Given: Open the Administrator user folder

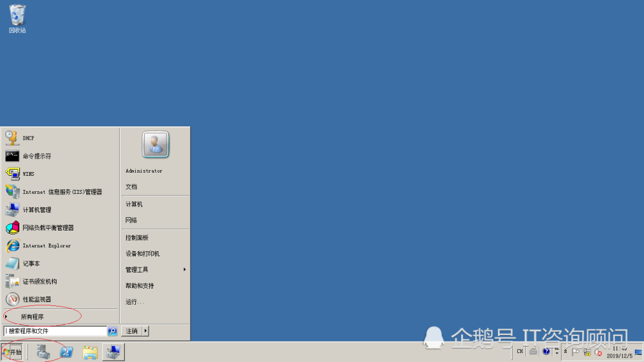Looking at the screenshot, I should [144, 171].
